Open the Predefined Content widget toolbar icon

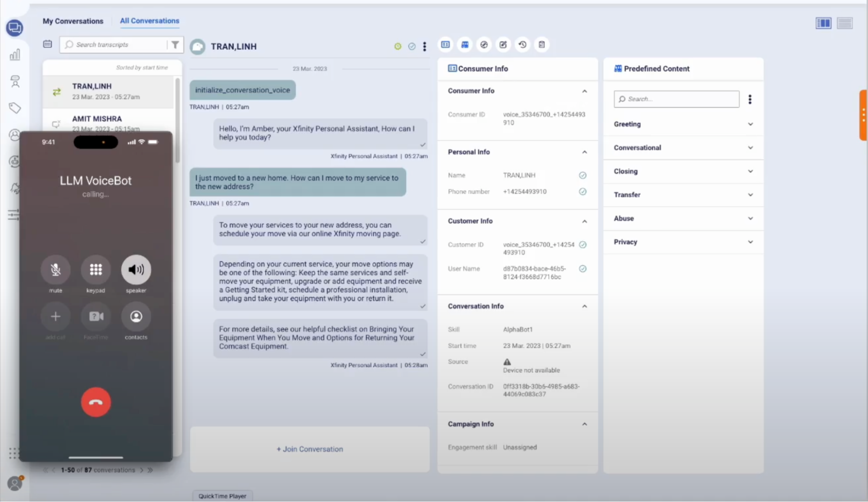pos(465,44)
